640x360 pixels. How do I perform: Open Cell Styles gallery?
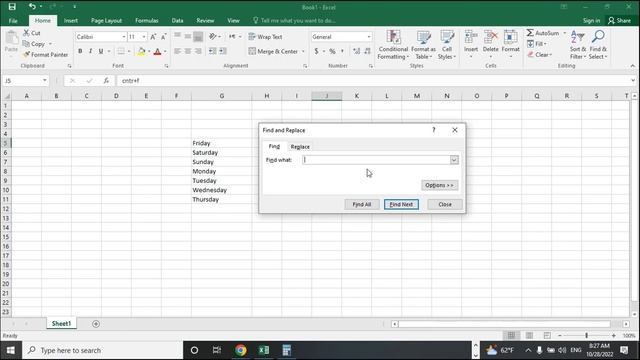point(447,45)
